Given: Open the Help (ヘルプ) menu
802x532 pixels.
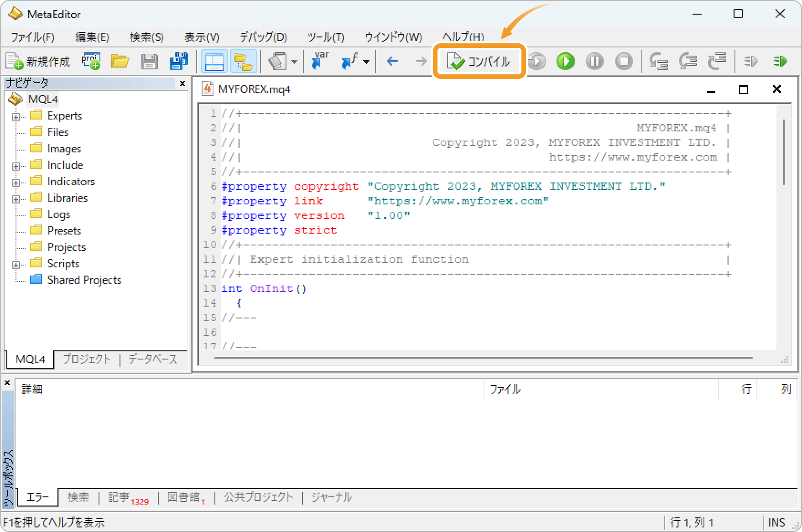Looking at the screenshot, I should tap(463, 37).
